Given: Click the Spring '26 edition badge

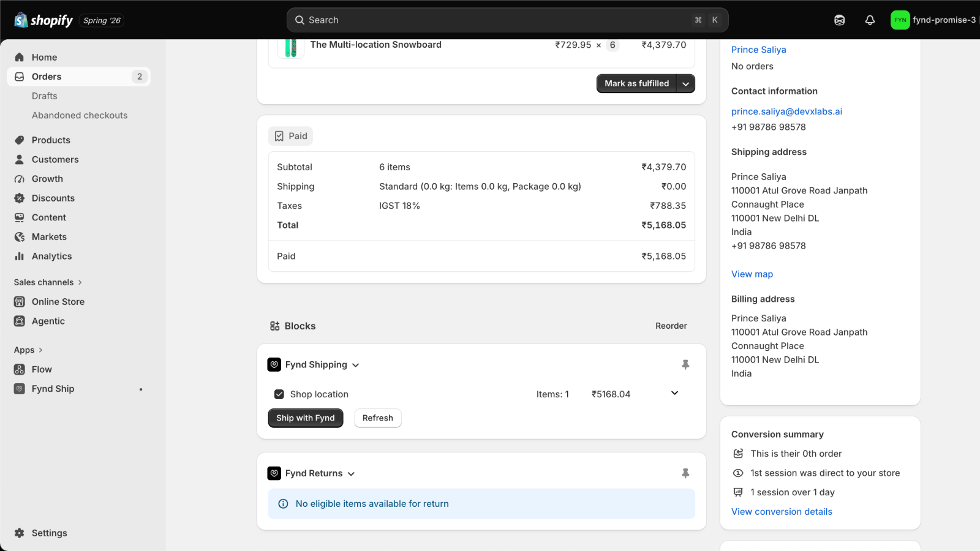Looking at the screenshot, I should pyautogui.click(x=102, y=20).
